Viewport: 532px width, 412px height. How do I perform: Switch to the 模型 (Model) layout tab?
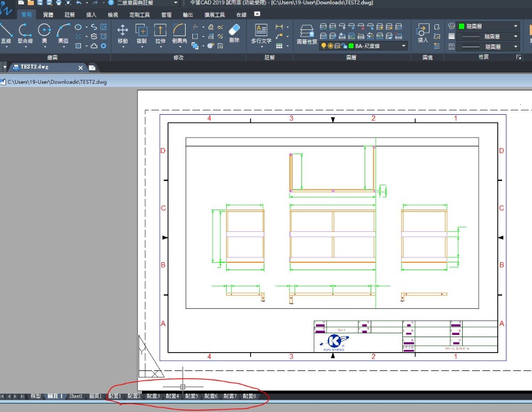(x=35, y=396)
